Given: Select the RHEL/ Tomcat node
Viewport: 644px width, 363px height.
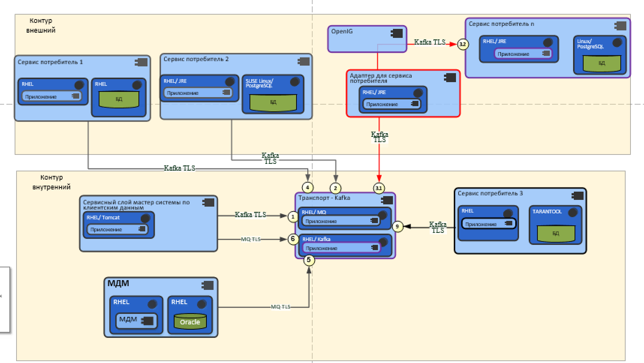Looking at the screenshot, I should coord(118,225).
